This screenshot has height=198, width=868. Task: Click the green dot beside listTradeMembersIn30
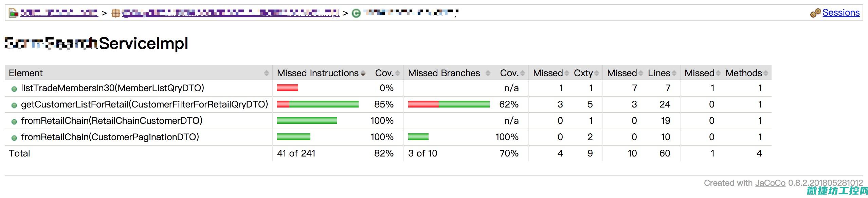(x=14, y=89)
